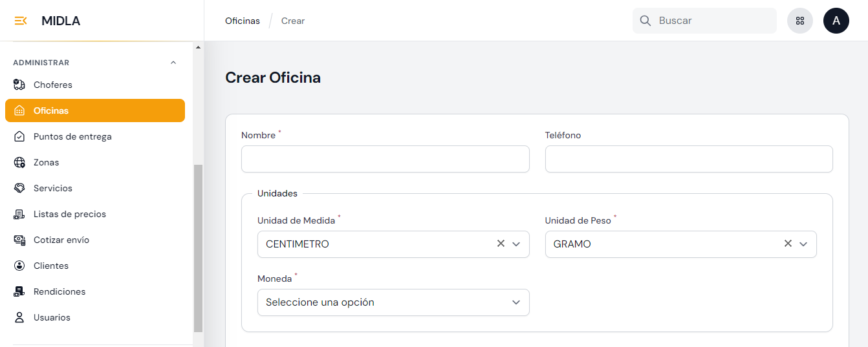868x347 pixels.
Task: Open the Moneda dropdown
Action: (393, 302)
